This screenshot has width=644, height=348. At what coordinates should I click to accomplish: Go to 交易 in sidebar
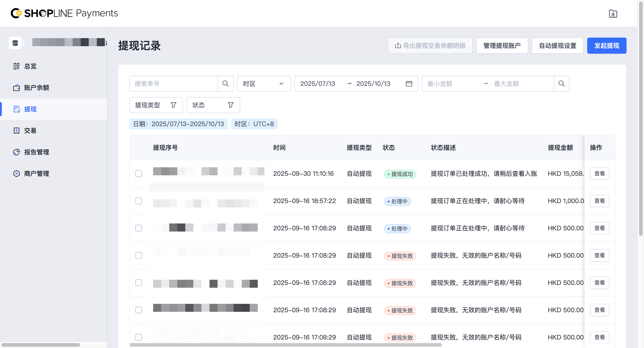30,131
